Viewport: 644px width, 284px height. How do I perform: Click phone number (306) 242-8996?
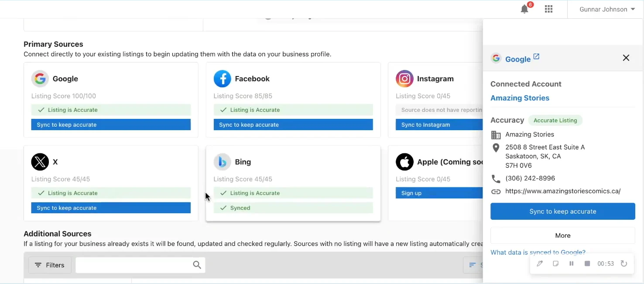[530, 178]
